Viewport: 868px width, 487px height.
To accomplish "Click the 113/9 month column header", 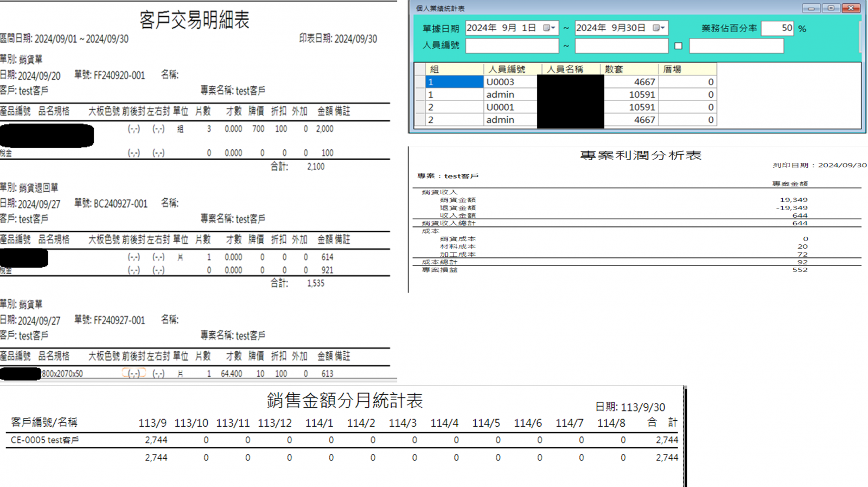I will 152,423.
